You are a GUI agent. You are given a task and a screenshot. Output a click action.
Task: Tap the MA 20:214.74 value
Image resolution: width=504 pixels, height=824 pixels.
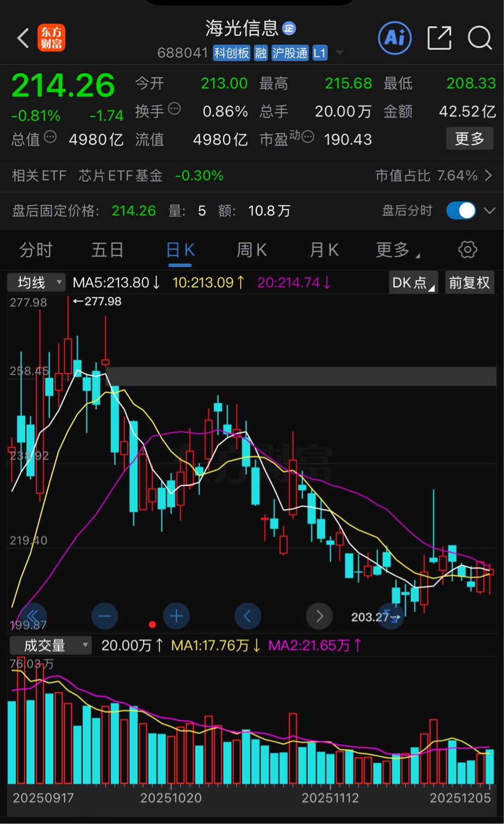(x=294, y=282)
